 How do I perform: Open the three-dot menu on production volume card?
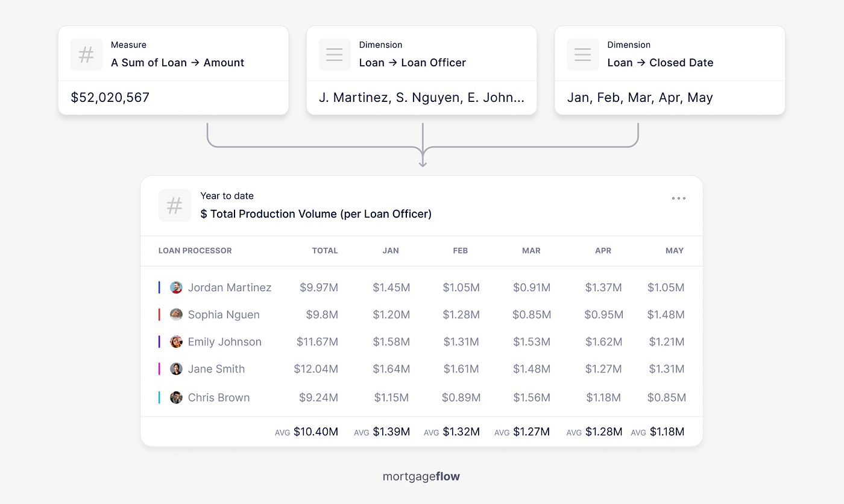[679, 198]
